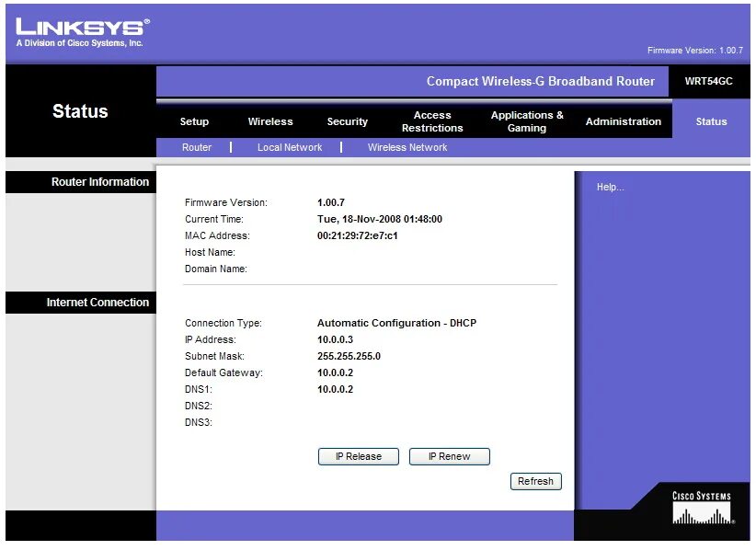Click the Connection Type label

223,324
